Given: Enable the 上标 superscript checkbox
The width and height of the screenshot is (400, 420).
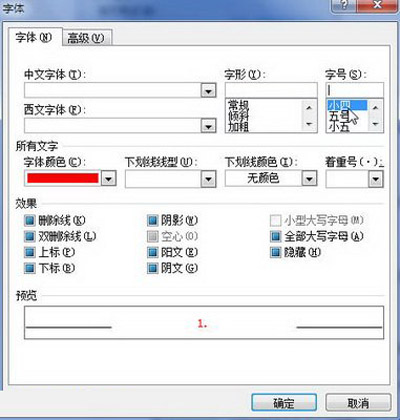Looking at the screenshot, I should (x=30, y=252).
